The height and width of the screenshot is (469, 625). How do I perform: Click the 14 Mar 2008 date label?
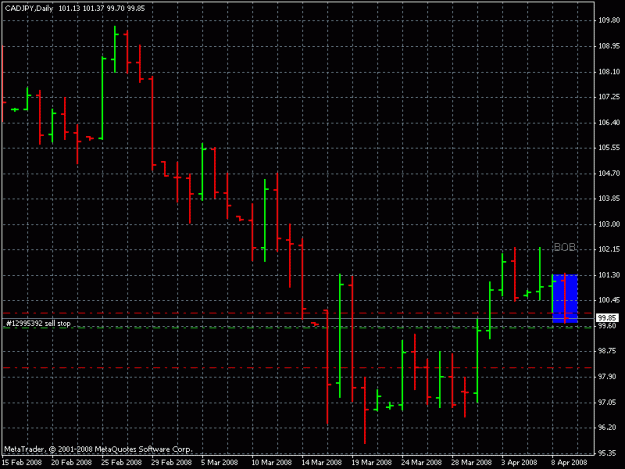coord(322,462)
